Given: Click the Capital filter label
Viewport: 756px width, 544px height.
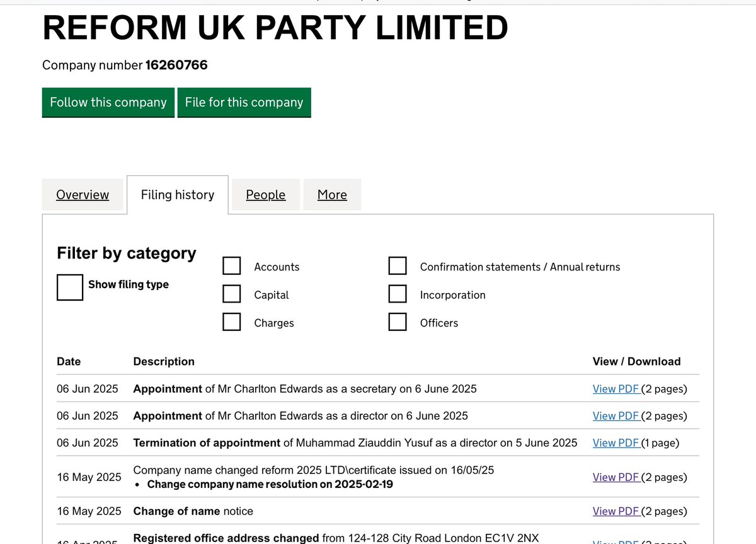Looking at the screenshot, I should (x=272, y=295).
